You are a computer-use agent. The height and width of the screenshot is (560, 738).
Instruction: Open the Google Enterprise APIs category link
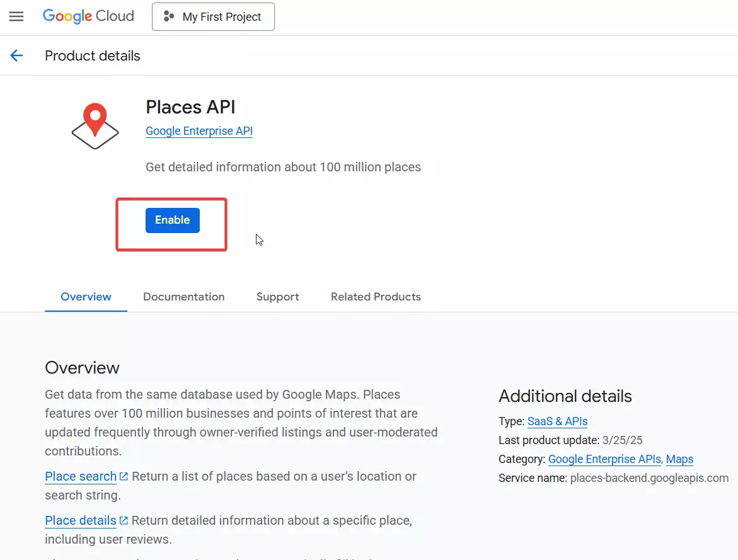point(604,459)
